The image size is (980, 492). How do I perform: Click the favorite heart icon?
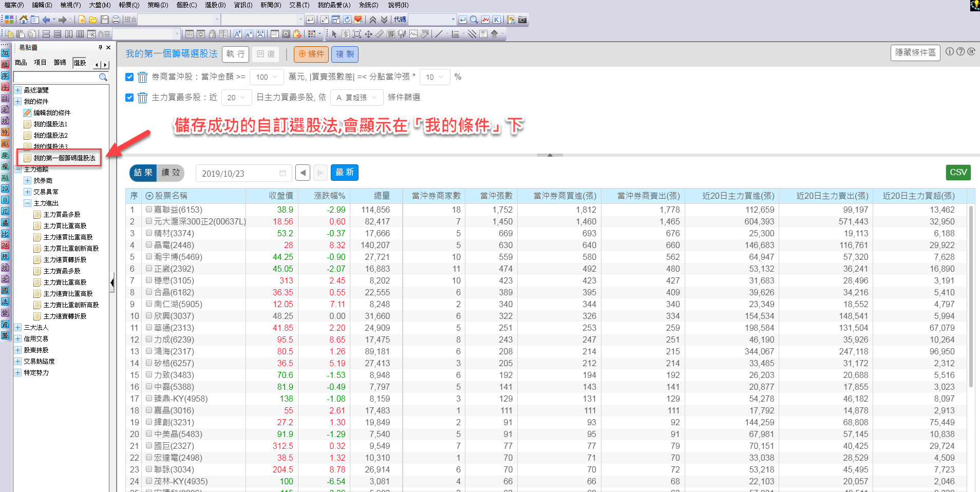pyautogui.click(x=358, y=20)
